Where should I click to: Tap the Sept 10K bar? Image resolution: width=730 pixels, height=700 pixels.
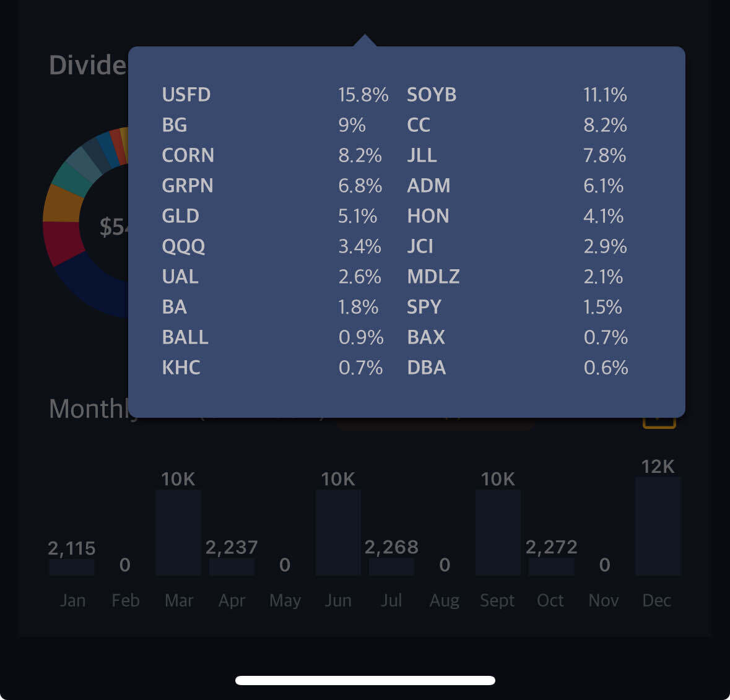(498, 532)
